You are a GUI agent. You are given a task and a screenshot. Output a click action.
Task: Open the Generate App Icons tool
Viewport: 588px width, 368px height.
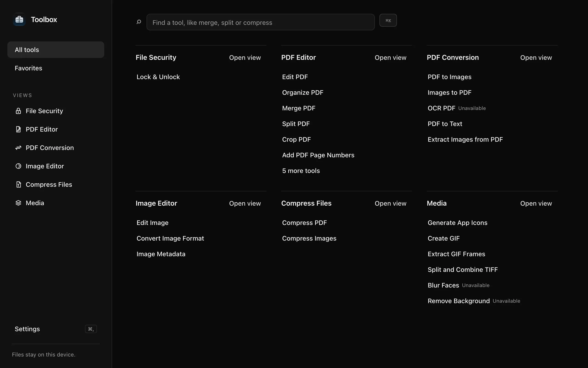457,223
